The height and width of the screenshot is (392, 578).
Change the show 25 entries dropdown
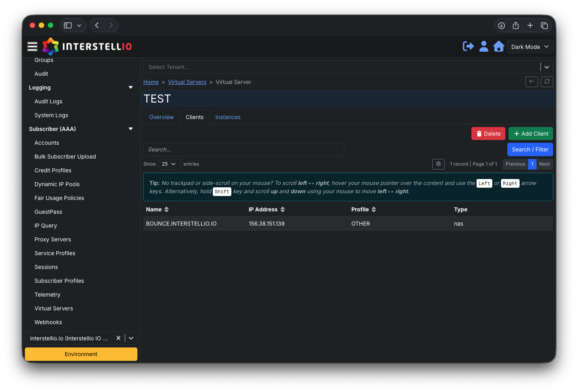(170, 164)
